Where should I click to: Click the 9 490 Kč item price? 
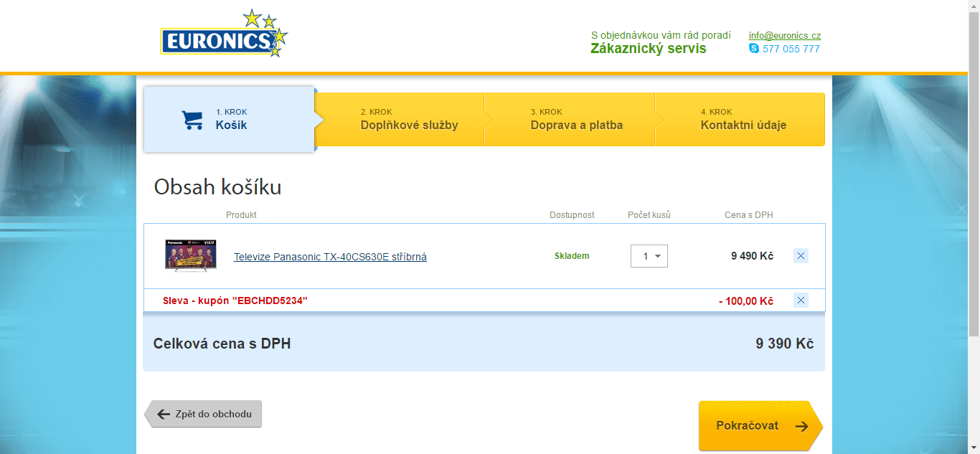click(752, 256)
